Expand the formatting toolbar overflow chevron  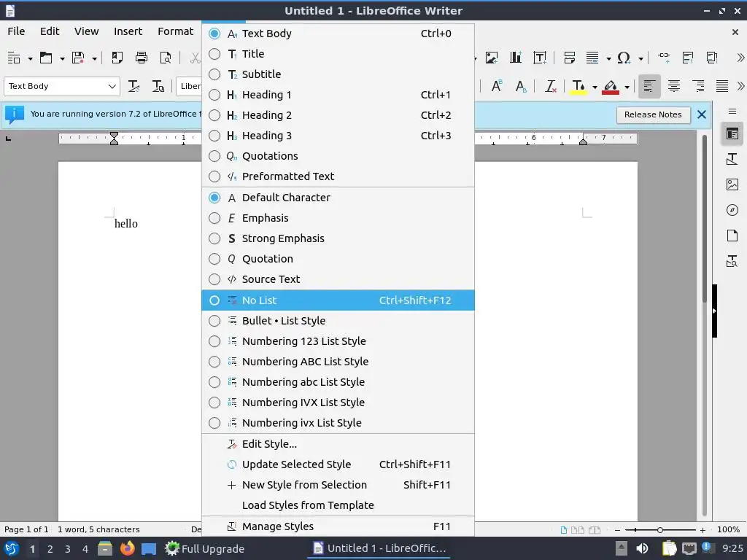[740, 86]
